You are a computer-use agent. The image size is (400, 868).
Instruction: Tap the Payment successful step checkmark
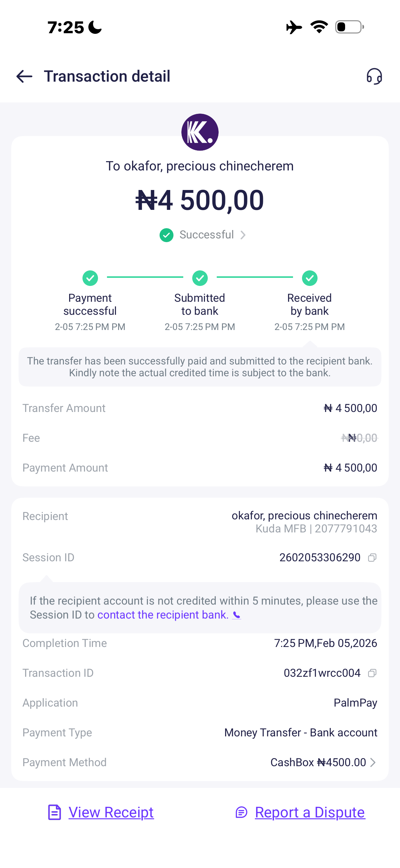(90, 278)
